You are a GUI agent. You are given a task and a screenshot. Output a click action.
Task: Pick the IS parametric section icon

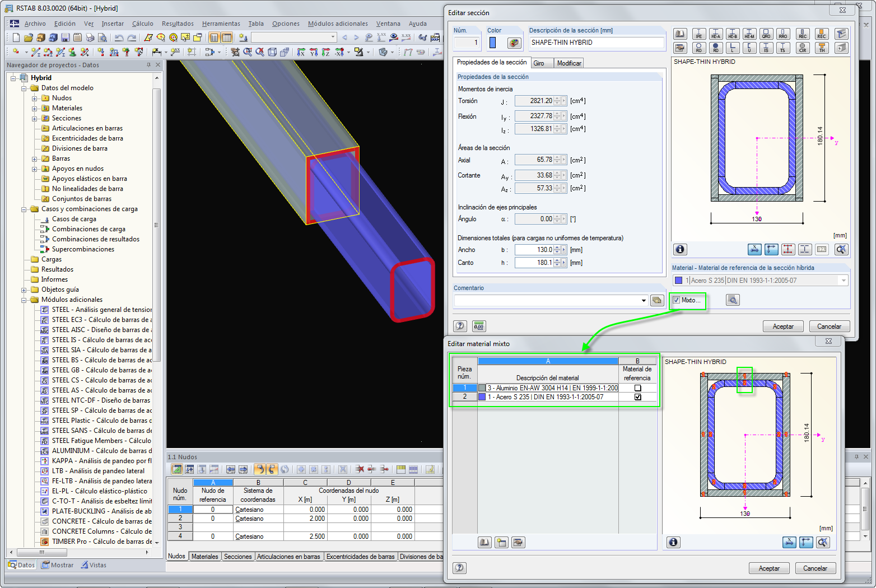(766, 48)
